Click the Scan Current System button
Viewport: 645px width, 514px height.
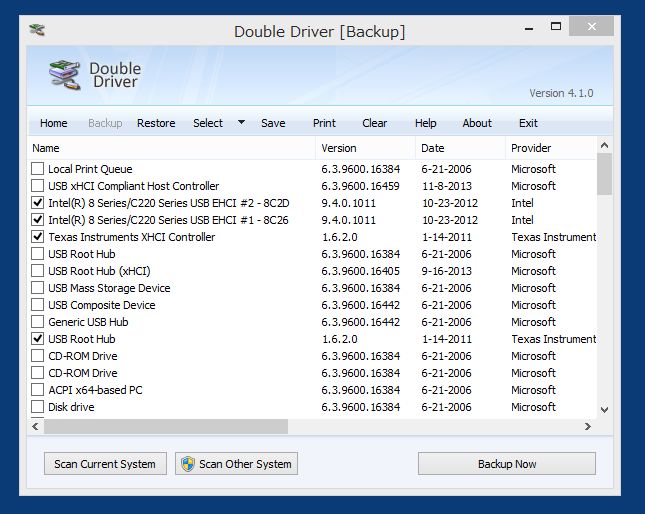coord(105,464)
